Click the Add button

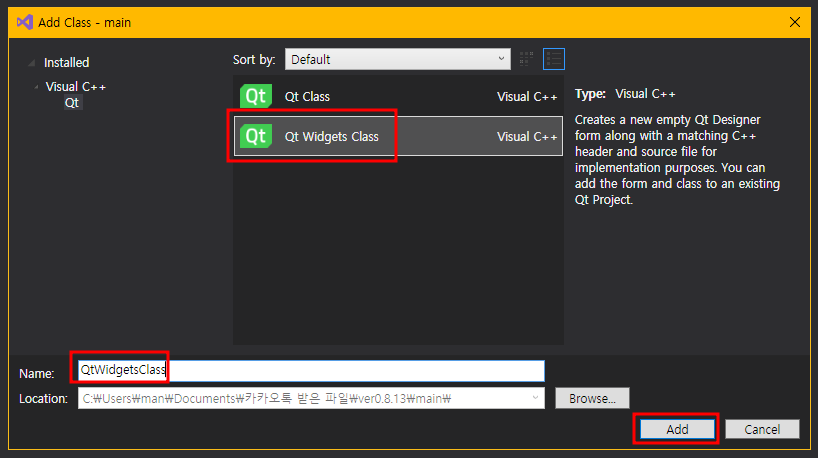click(677, 429)
